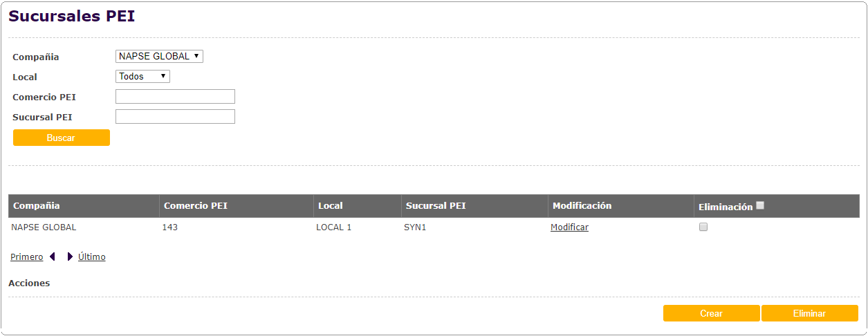Go to the previous page arrow
The height and width of the screenshot is (336, 868).
tap(53, 257)
